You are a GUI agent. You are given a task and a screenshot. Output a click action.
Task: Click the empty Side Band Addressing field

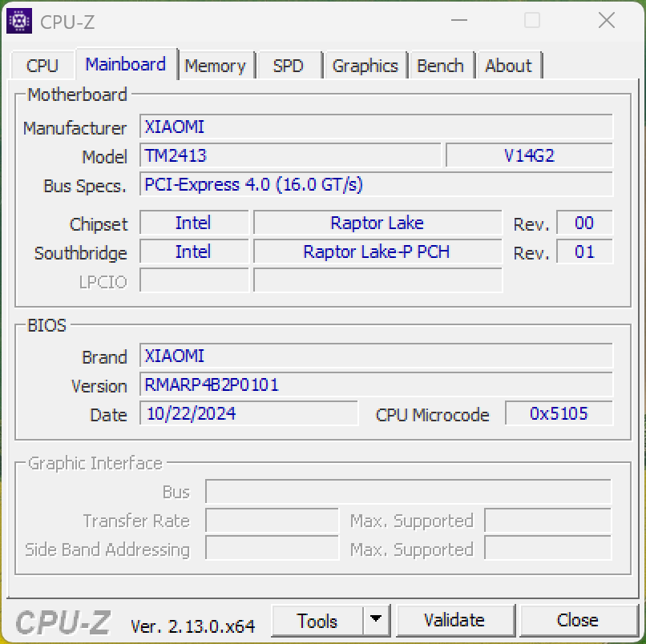(x=272, y=548)
